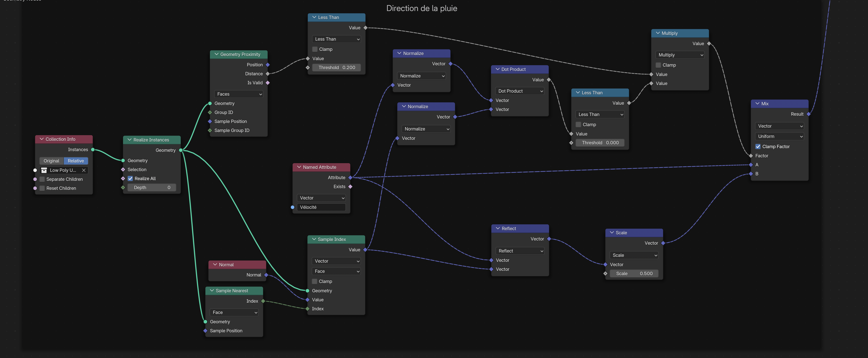This screenshot has width=868, height=358.
Task: Open the Face domain dropdown on Sample Index
Action: pos(336,271)
